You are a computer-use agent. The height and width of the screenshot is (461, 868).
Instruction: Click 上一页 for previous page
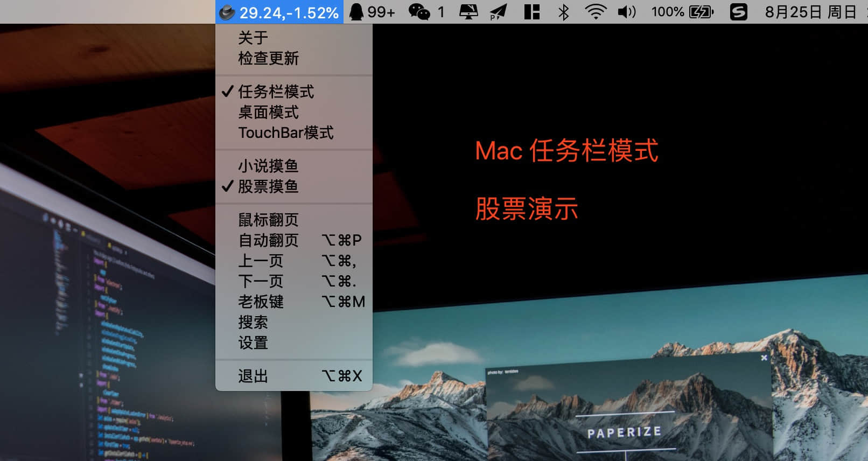(x=294, y=261)
